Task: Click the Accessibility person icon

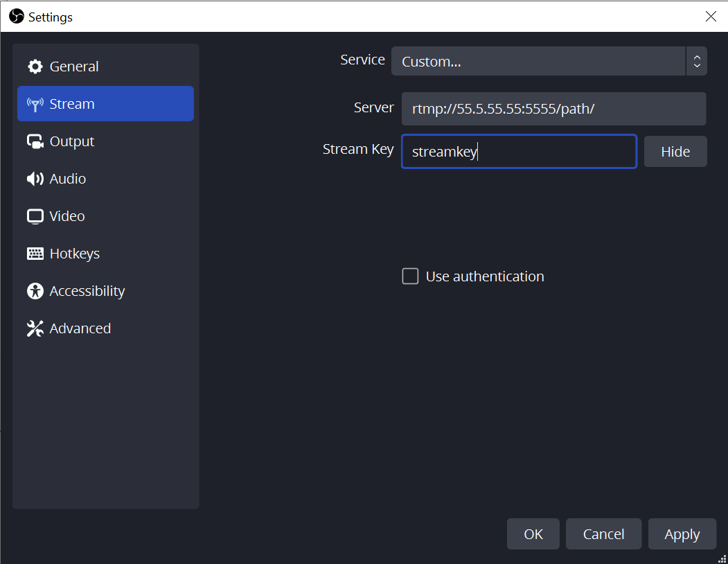Action: click(35, 290)
